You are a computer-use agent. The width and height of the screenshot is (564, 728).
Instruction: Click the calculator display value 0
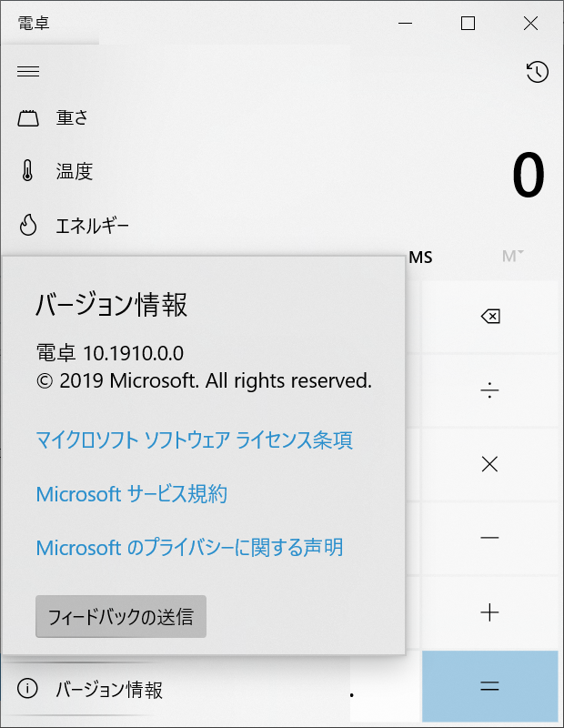tap(529, 175)
